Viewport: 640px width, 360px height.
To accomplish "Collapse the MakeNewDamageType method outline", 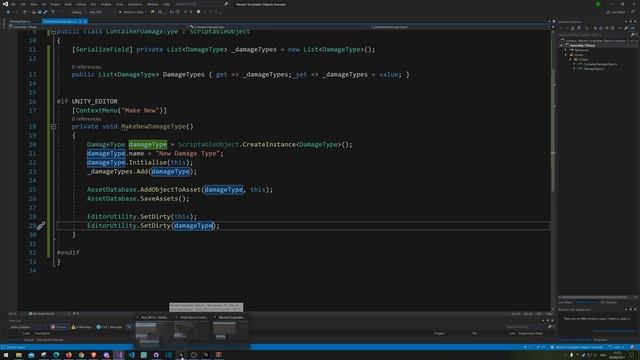I will point(53,127).
